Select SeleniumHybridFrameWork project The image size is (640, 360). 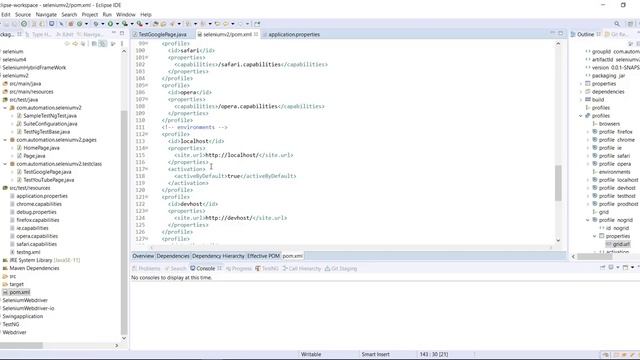[x=33, y=68]
